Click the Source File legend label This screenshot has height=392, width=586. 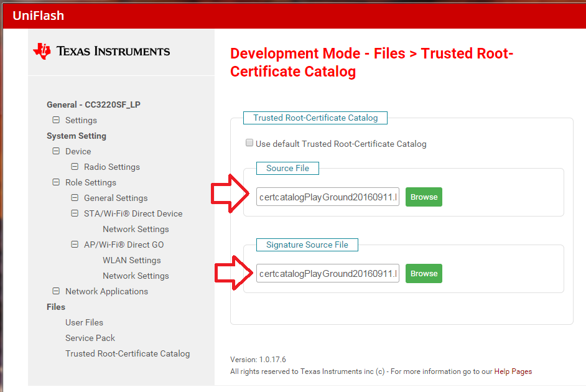tap(287, 168)
